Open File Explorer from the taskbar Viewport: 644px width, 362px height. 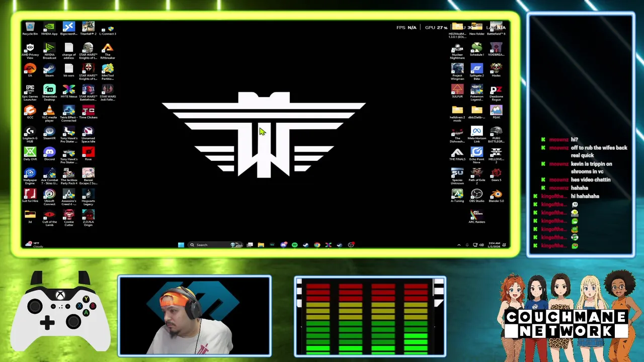tap(261, 245)
